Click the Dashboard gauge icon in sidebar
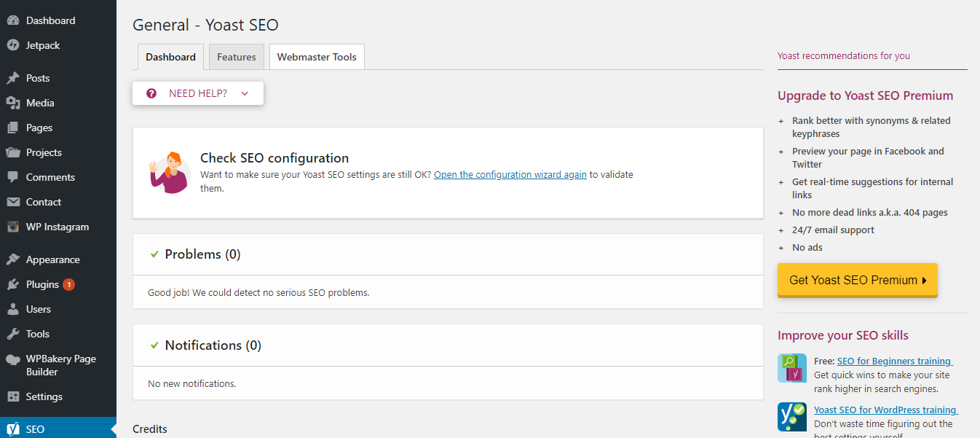This screenshot has width=980, height=438. tap(13, 20)
